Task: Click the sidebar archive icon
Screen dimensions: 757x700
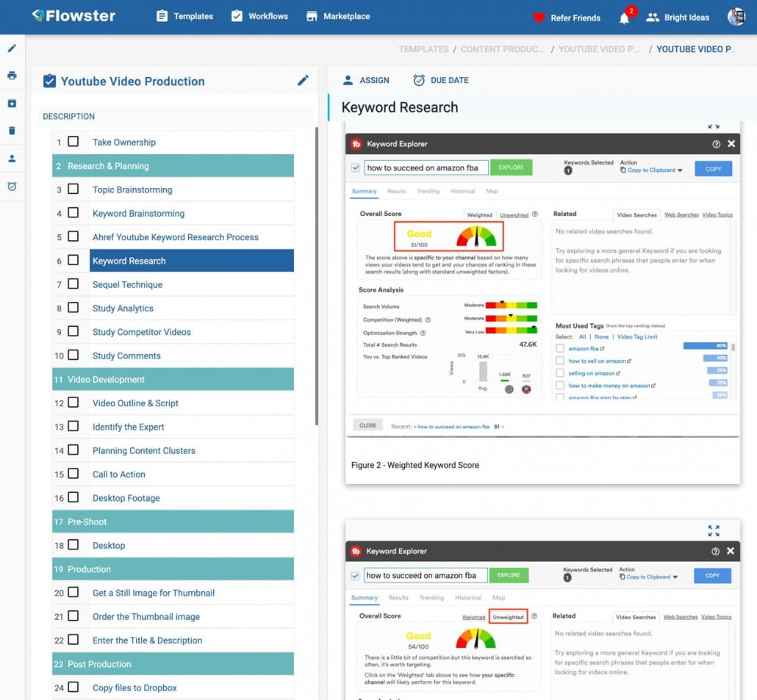Action: (12, 104)
